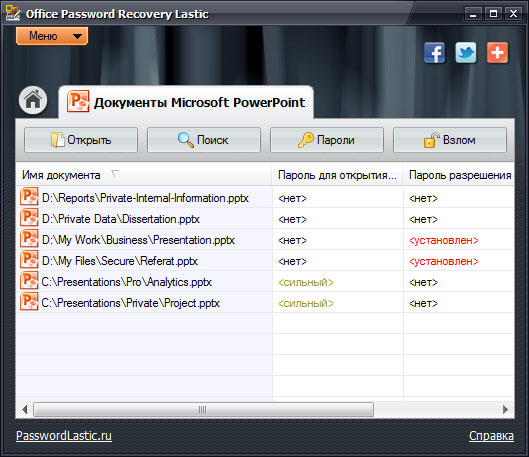Click the Открыть button

point(81,140)
